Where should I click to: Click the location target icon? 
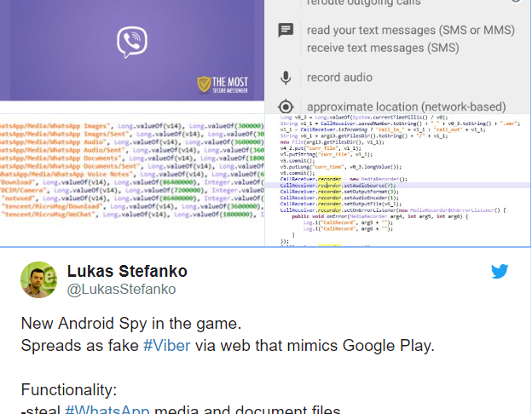click(286, 106)
